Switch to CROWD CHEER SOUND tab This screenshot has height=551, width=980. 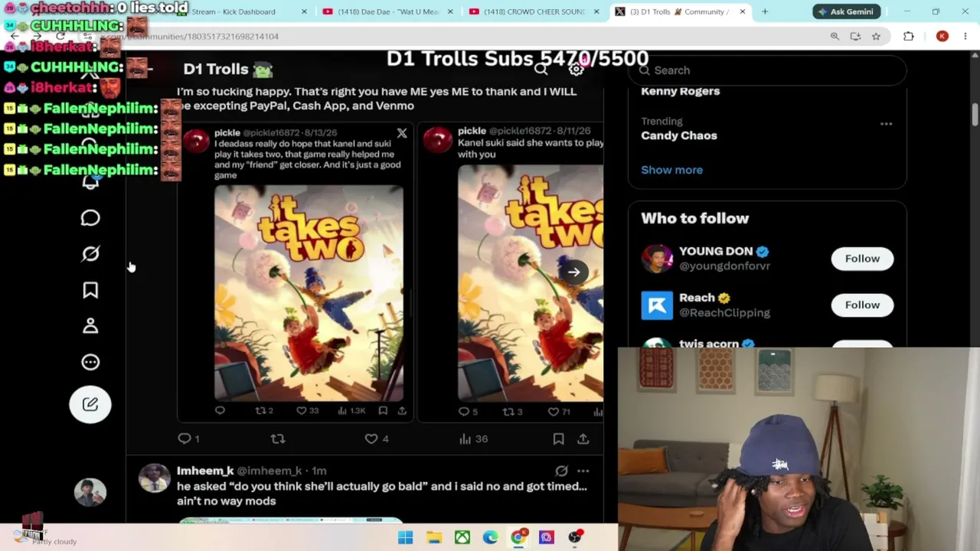pyautogui.click(x=534, y=11)
